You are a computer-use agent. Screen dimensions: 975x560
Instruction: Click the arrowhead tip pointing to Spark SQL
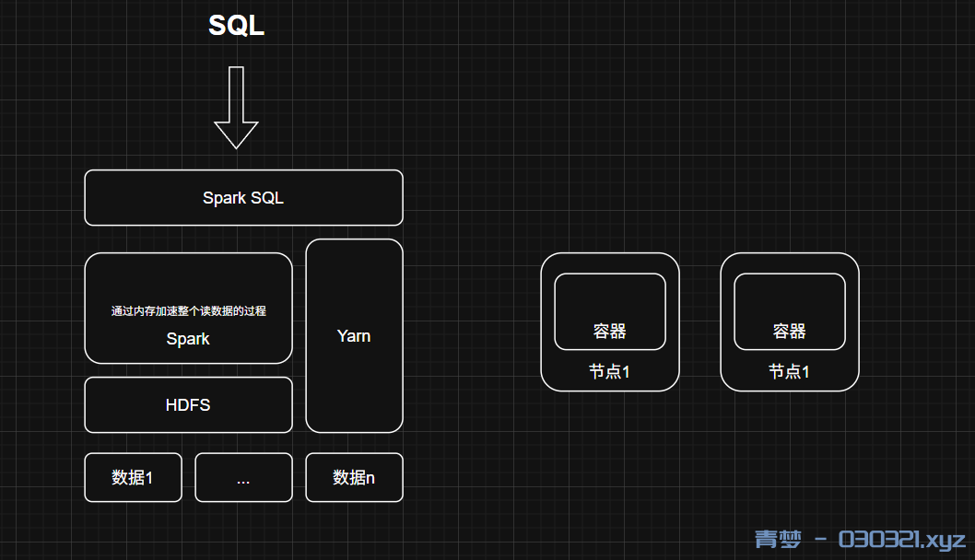236,146
